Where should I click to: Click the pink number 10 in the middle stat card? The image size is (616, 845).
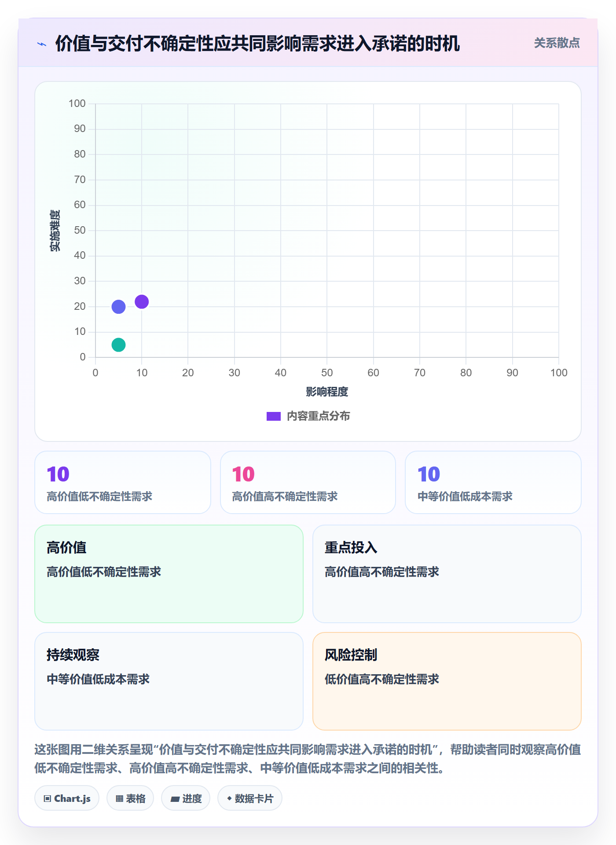[243, 474]
